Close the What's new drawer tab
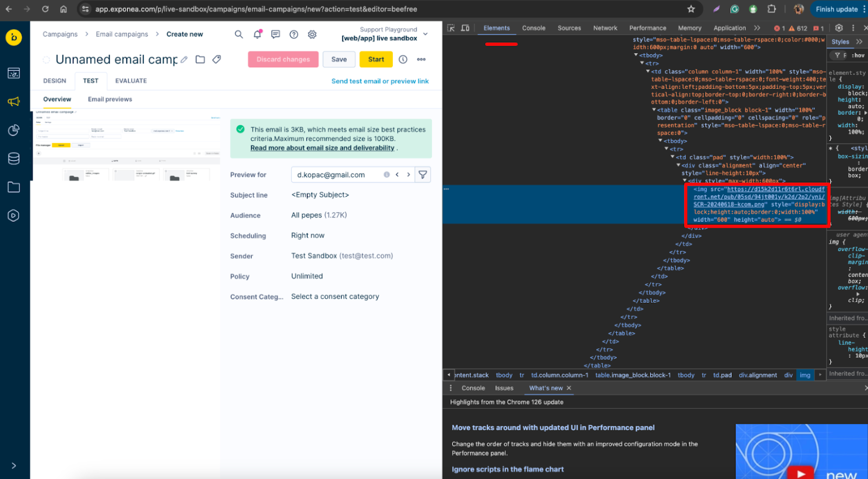Screen dimensions: 868x479 (569, 388)
